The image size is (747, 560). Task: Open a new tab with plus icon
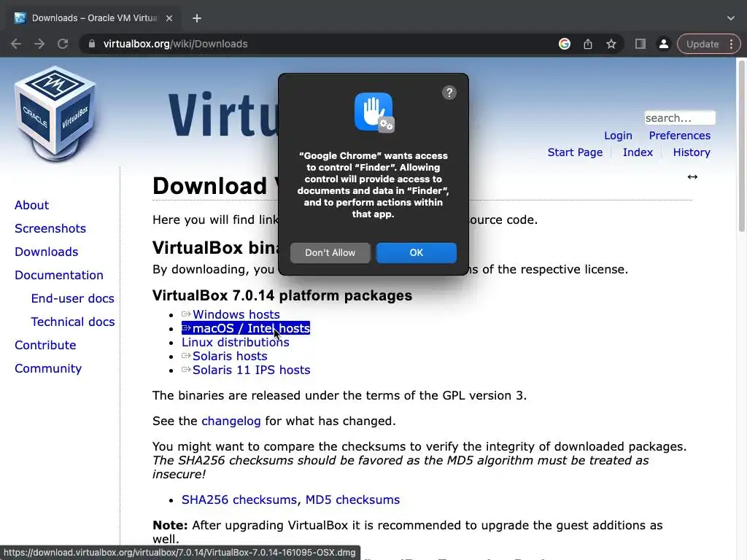(197, 18)
